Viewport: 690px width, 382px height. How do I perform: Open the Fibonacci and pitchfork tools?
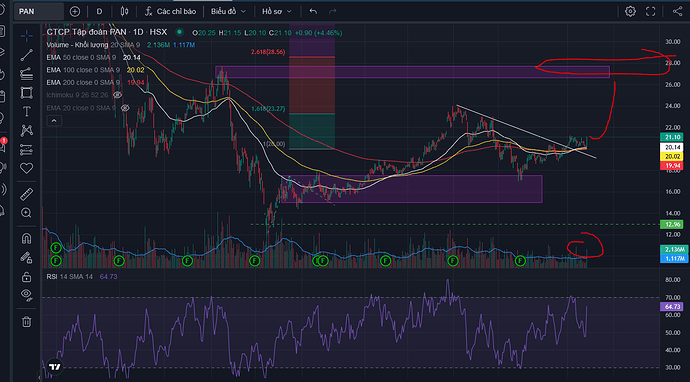(27, 74)
